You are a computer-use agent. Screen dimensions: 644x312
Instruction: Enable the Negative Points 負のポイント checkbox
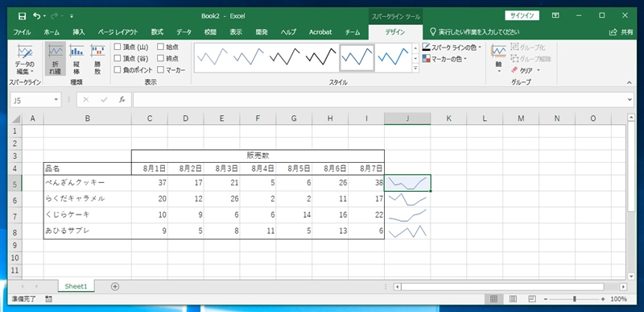[118, 70]
